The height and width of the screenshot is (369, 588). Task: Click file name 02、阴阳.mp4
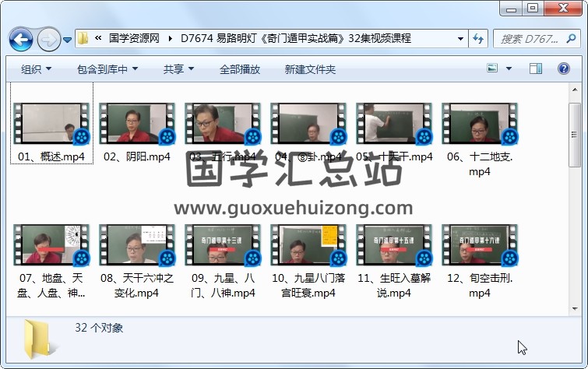tap(137, 156)
